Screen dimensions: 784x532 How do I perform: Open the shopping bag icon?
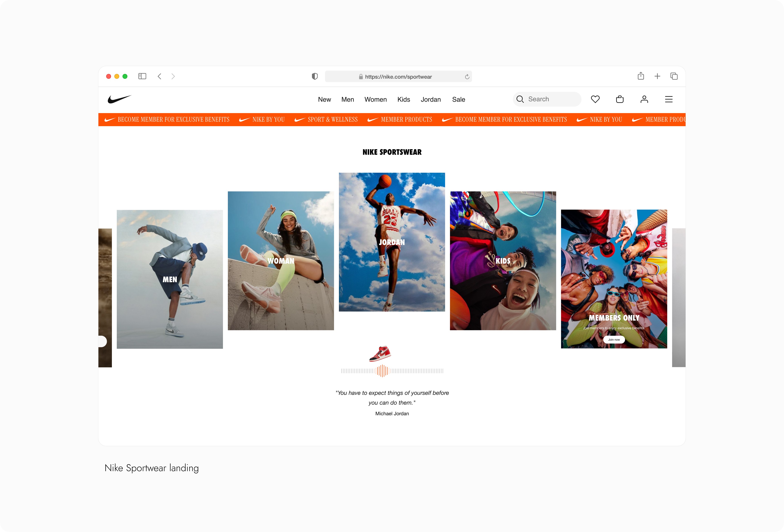[x=620, y=99]
